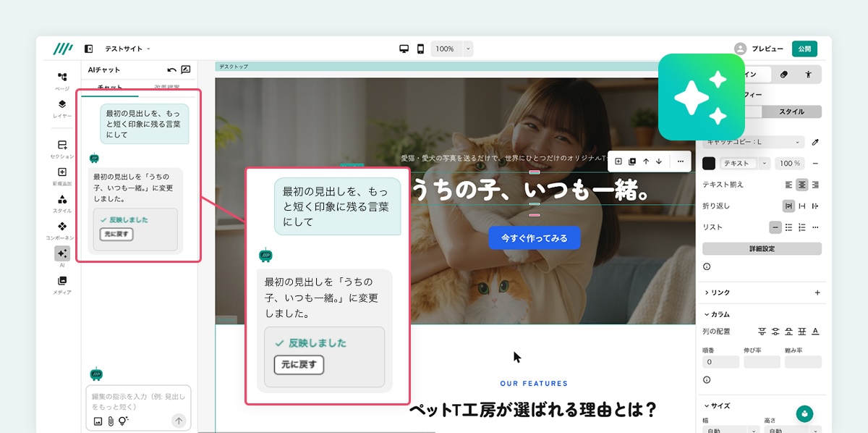Image resolution: width=868 pixels, height=433 pixels.
Task: Duplicate the selected heading element
Action: pyautogui.click(x=632, y=161)
